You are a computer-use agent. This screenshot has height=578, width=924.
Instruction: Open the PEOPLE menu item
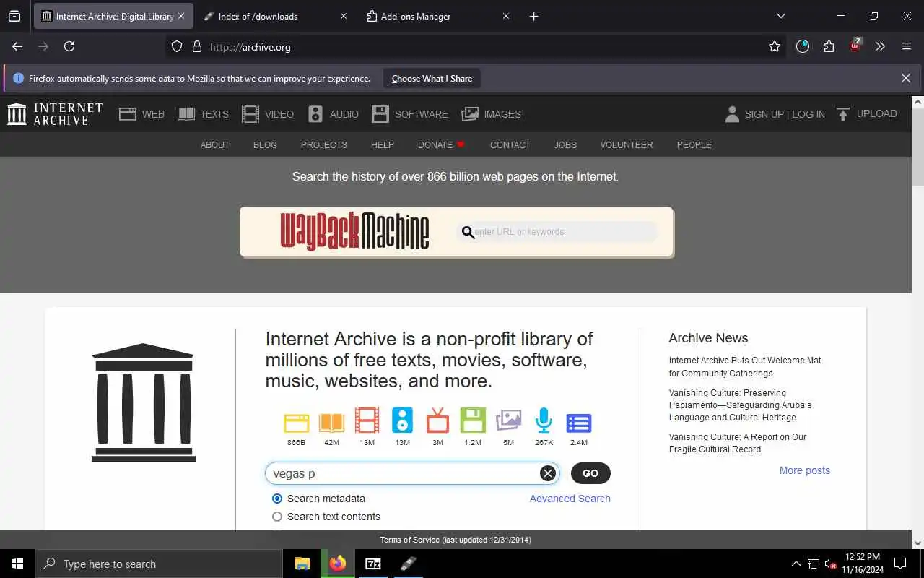(694, 144)
